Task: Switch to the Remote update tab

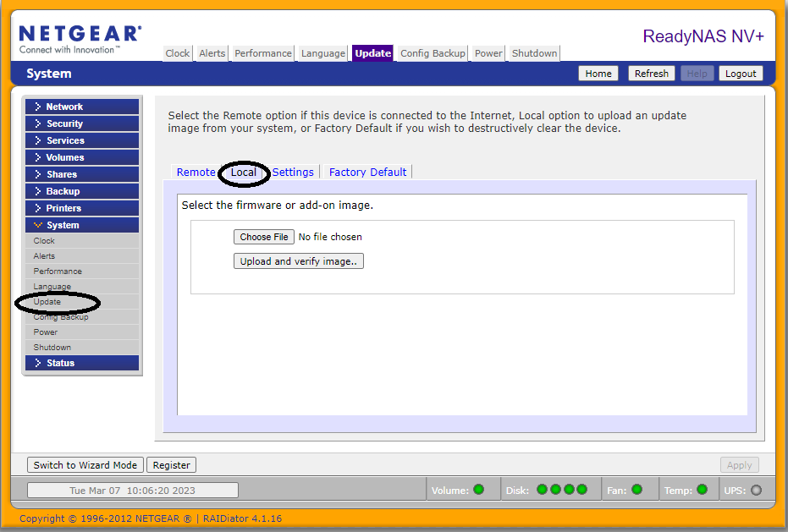Action: pos(196,172)
